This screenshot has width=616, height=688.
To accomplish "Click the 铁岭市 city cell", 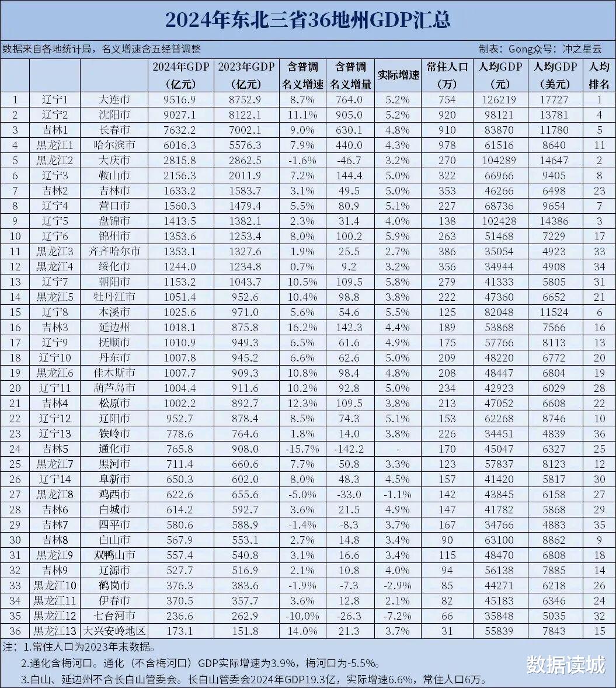I will pyautogui.click(x=114, y=433).
